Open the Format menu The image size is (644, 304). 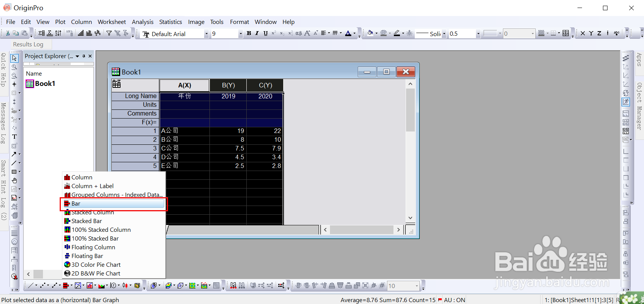pos(240,22)
